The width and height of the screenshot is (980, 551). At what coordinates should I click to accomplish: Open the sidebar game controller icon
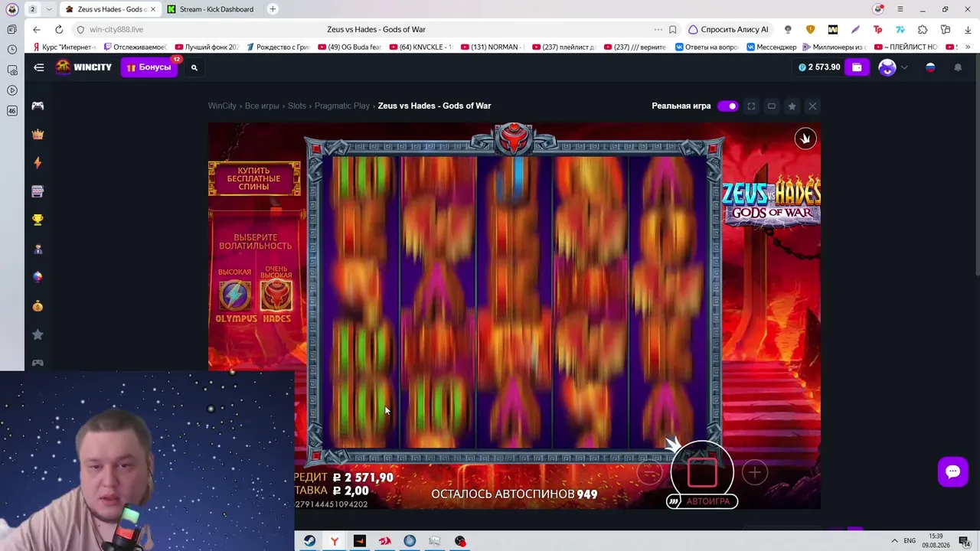(38, 106)
